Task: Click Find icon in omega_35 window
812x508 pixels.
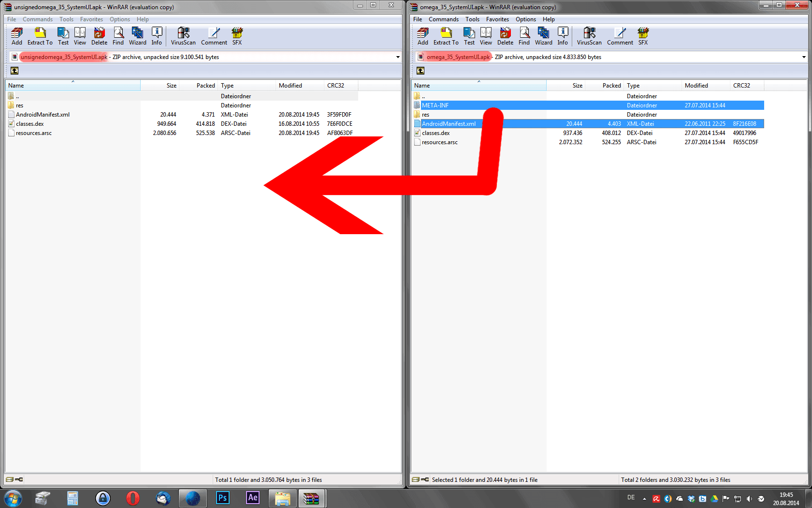Action: (x=524, y=36)
